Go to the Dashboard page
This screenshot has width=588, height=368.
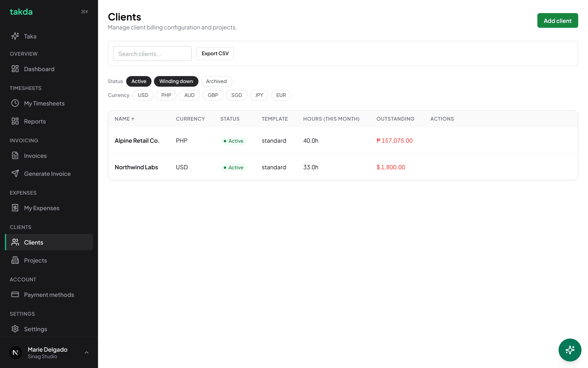[x=49, y=69]
